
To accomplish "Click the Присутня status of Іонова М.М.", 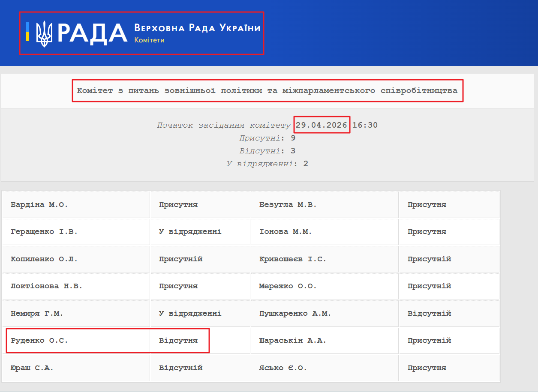I will click(427, 232).
